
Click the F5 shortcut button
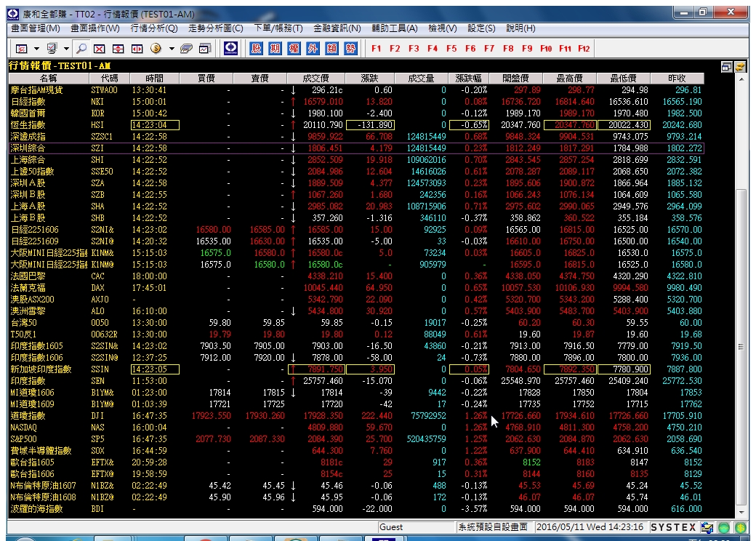tap(451, 49)
